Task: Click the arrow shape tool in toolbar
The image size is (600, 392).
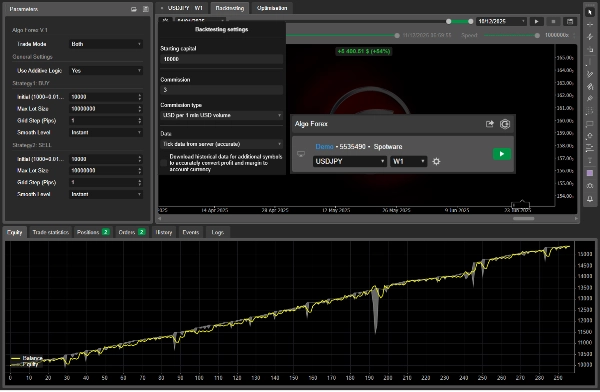Action: [x=590, y=136]
